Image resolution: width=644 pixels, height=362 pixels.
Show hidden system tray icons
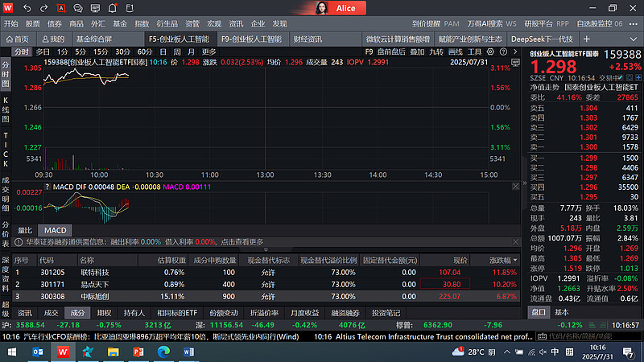coord(507,352)
